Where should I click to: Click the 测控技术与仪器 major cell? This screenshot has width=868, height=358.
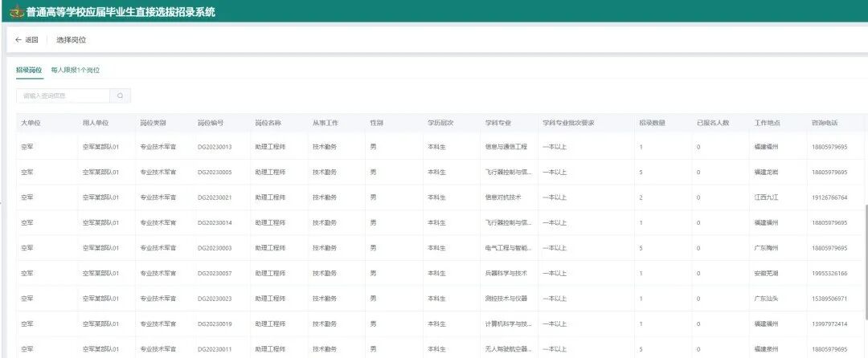[x=506, y=299]
